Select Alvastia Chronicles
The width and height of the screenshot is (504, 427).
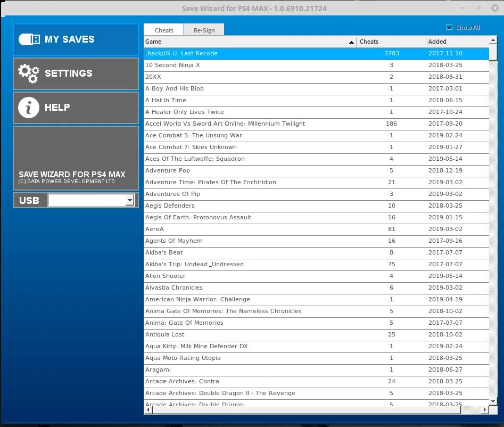[x=317, y=288]
